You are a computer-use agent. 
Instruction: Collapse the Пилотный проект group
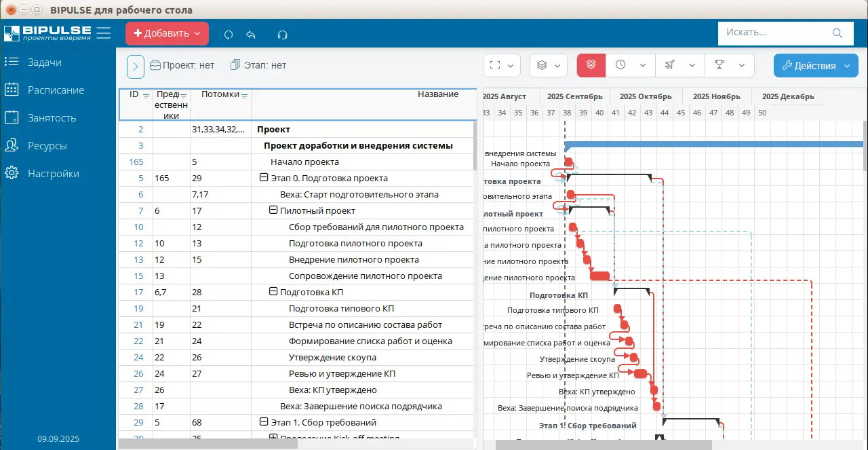click(x=273, y=210)
